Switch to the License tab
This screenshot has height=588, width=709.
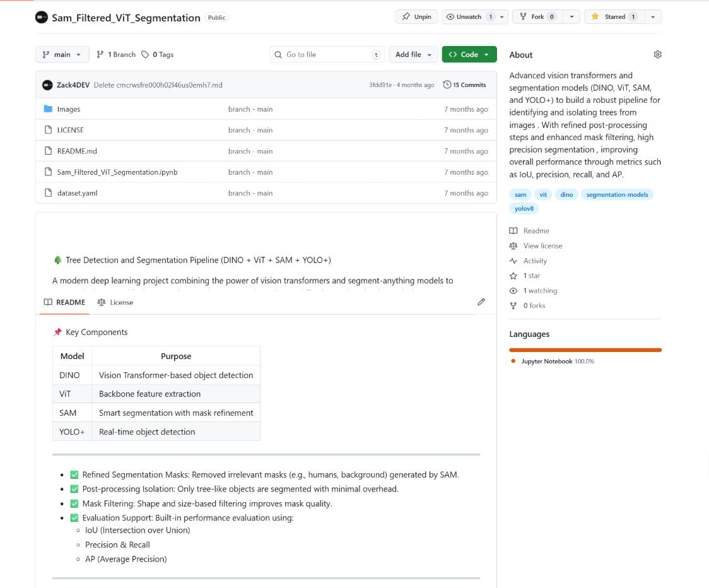[x=115, y=302]
